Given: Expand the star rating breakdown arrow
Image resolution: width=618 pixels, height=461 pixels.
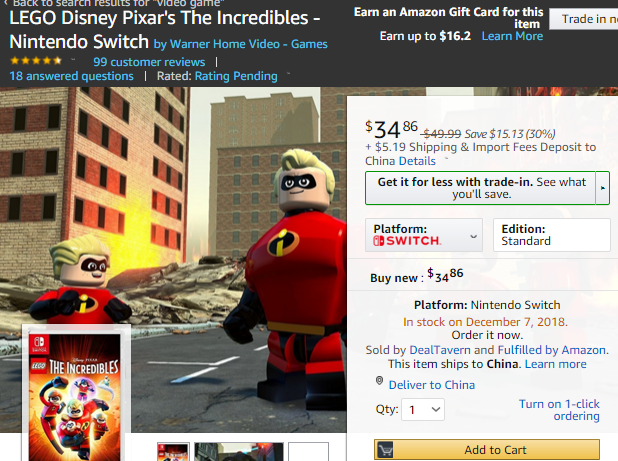Looking at the screenshot, I should [x=73, y=60].
